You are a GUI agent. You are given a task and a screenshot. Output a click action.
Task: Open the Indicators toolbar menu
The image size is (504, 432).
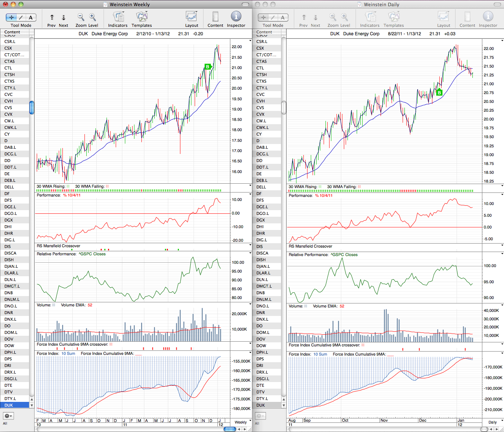point(118,17)
